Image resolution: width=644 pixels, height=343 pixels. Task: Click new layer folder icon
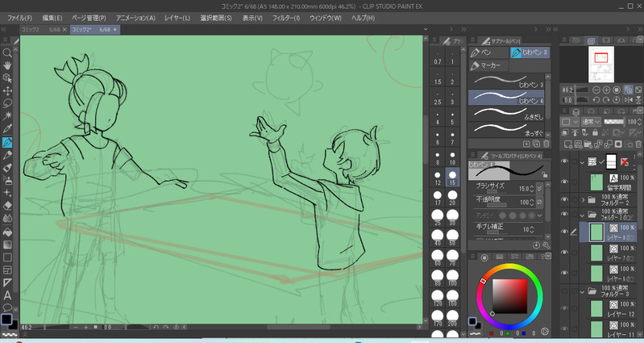coord(588,144)
